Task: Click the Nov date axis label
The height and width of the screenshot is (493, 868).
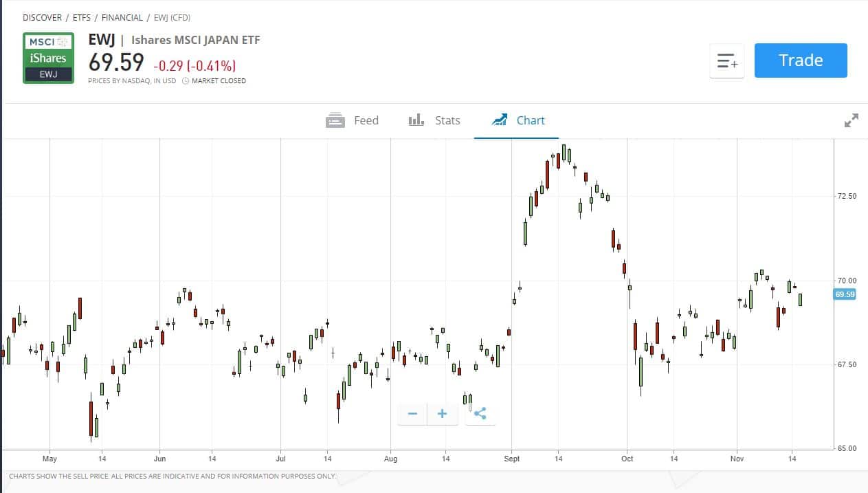Action: point(737,459)
